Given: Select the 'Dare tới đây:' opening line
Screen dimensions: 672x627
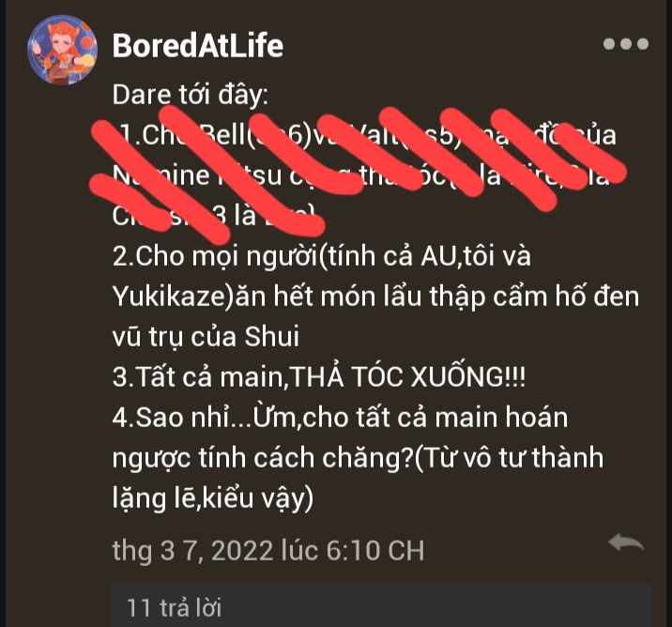Looking at the screenshot, I should point(191,95).
